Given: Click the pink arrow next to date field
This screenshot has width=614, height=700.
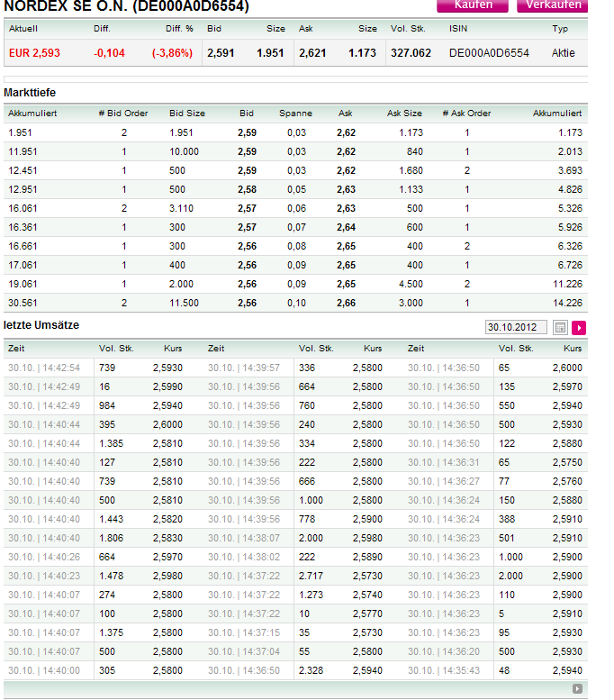Looking at the screenshot, I should click(x=579, y=328).
